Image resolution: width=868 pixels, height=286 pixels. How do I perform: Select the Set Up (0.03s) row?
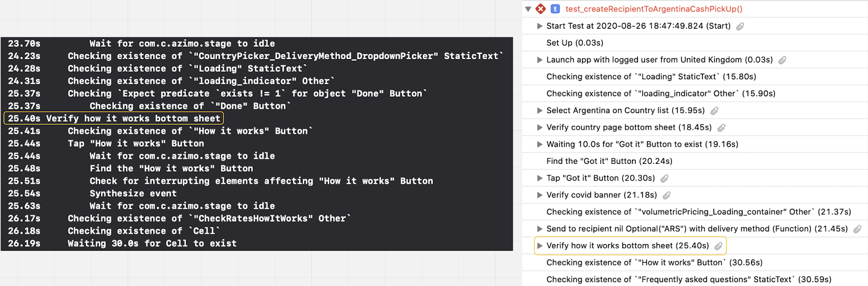click(575, 43)
